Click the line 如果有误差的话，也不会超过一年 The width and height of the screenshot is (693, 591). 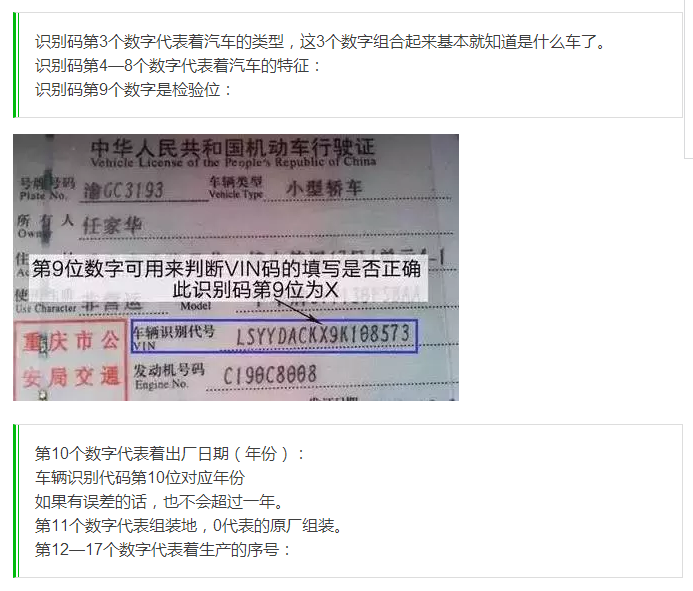tap(159, 501)
